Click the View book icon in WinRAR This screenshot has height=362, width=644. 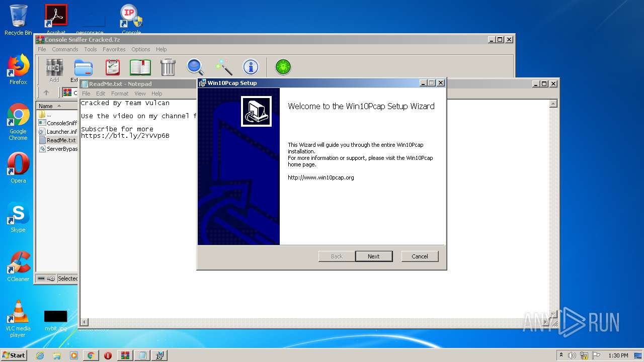140,67
